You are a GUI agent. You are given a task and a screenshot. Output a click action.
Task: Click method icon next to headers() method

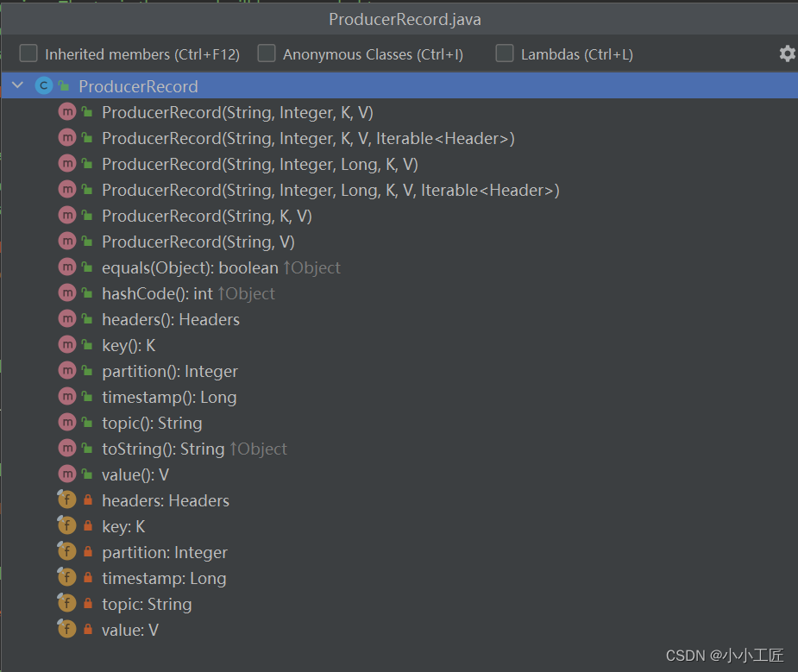pyautogui.click(x=67, y=318)
